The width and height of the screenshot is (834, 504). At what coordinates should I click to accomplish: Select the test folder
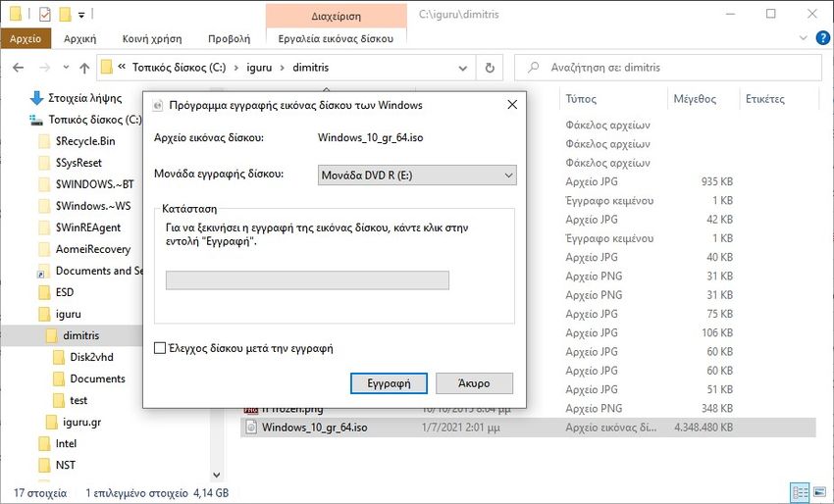point(78,400)
